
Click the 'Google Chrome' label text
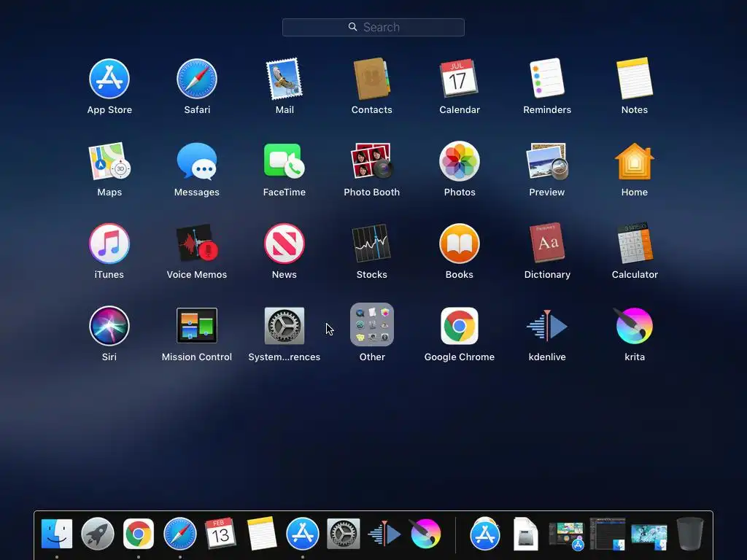tap(460, 357)
